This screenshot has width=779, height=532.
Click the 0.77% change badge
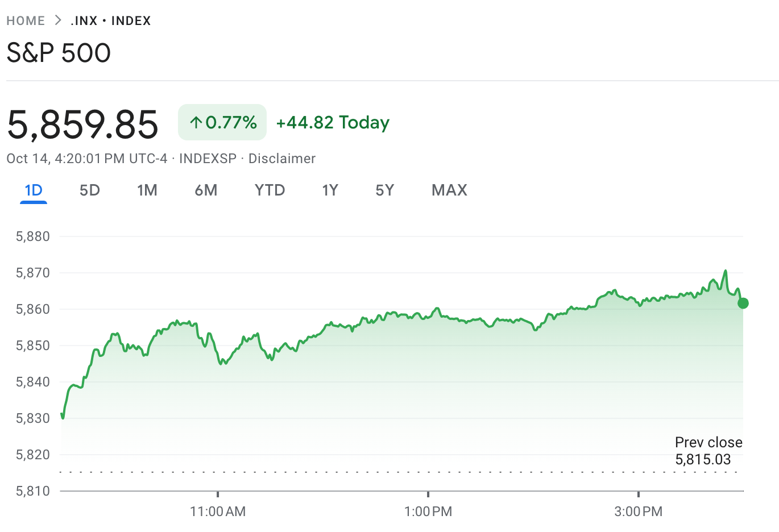pos(222,122)
